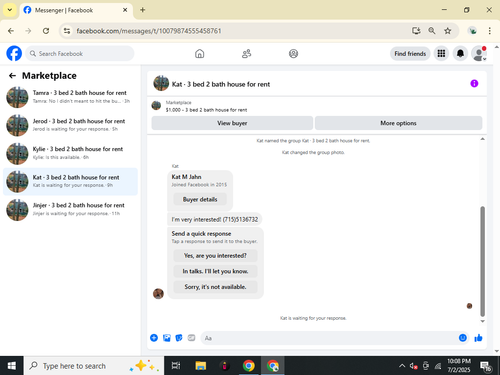Open the Jerod house for rent conversation
The height and width of the screenshot is (375, 500).
pyautogui.click(x=70, y=125)
